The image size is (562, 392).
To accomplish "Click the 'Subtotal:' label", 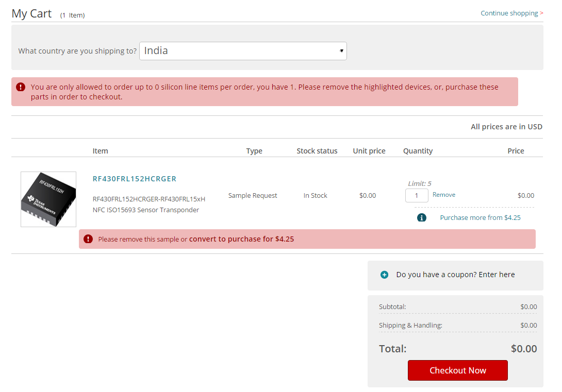I will tap(392, 307).
